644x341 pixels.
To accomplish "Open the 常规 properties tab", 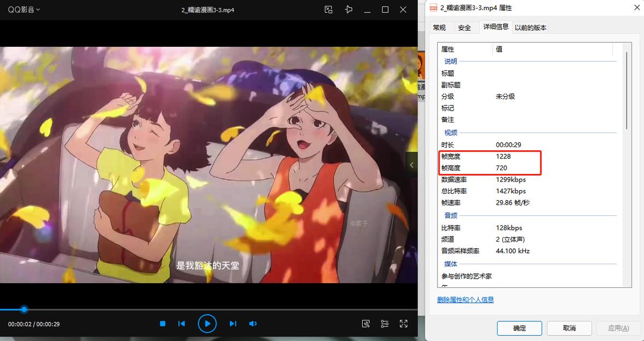I will click(x=440, y=27).
